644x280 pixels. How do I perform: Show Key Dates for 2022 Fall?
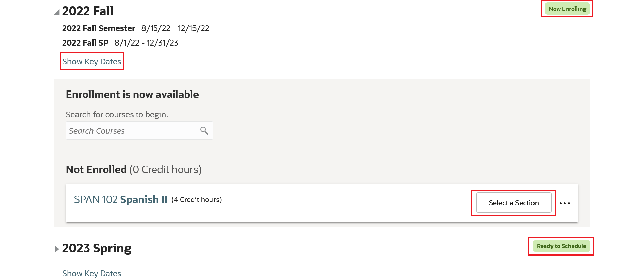point(91,62)
